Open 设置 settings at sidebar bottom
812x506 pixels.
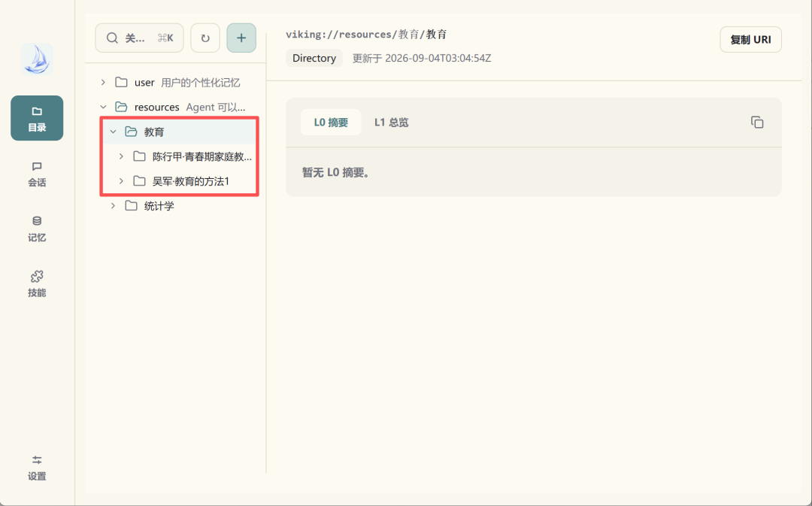coord(37,468)
